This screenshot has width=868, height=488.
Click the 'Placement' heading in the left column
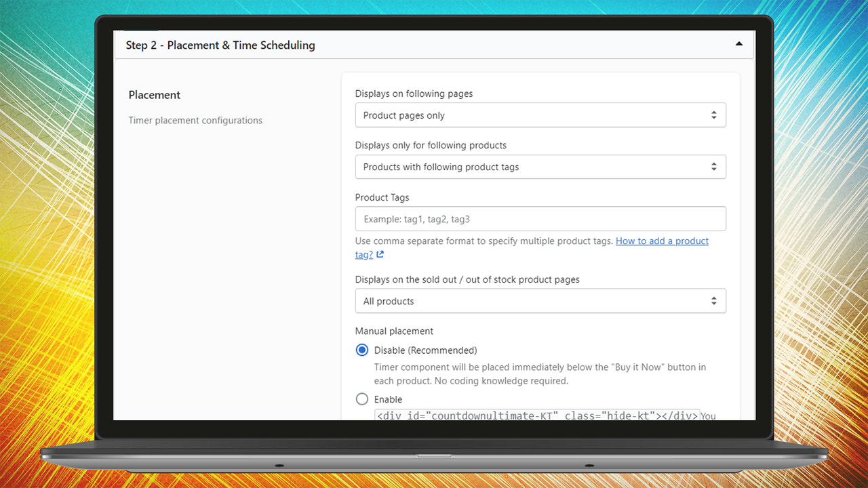coord(154,95)
